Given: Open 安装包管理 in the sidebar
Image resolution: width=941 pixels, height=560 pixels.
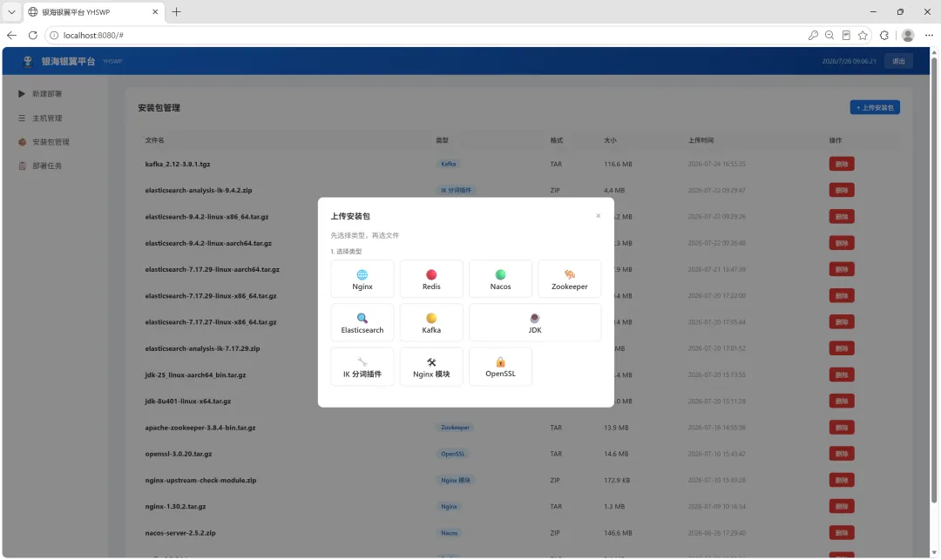Looking at the screenshot, I should [51, 142].
